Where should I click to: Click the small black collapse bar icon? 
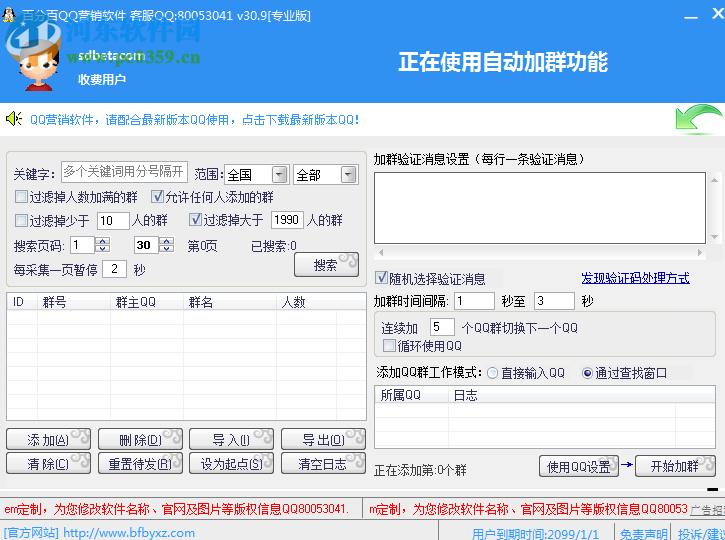[713, 489]
